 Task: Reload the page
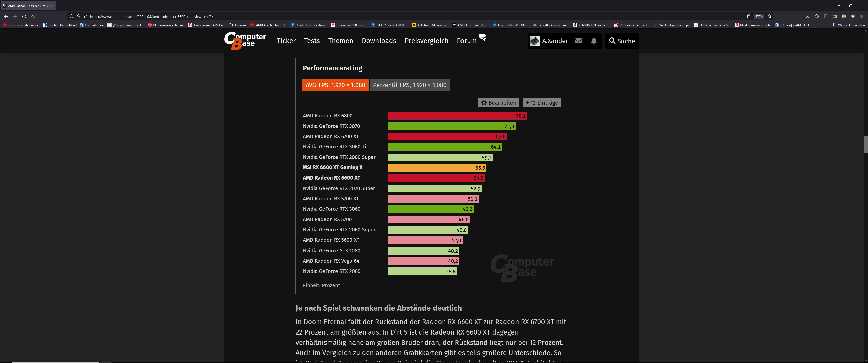(24, 16)
